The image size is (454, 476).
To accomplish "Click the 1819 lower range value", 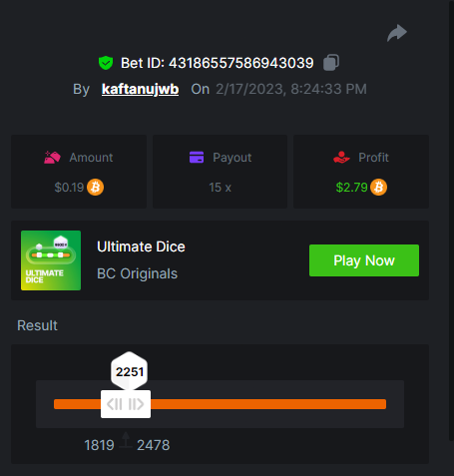I will (x=99, y=445).
